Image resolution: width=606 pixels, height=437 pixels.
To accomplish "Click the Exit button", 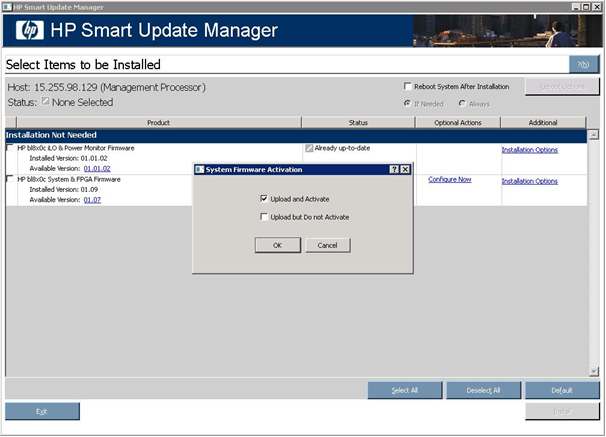I will coord(42,411).
